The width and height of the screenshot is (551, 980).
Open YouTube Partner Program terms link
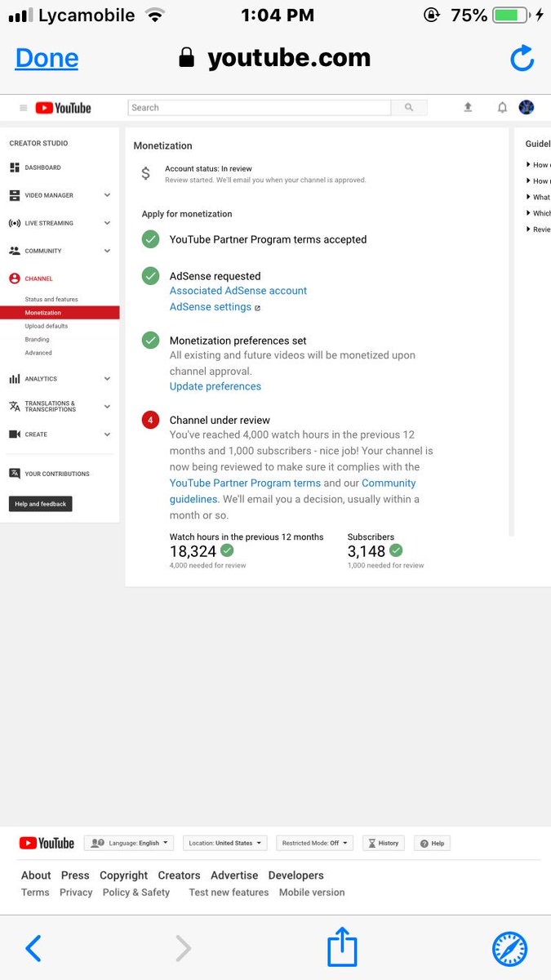(x=245, y=483)
